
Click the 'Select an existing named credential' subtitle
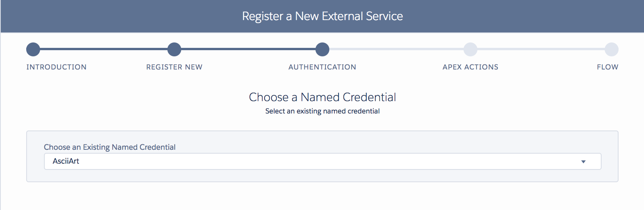322,111
